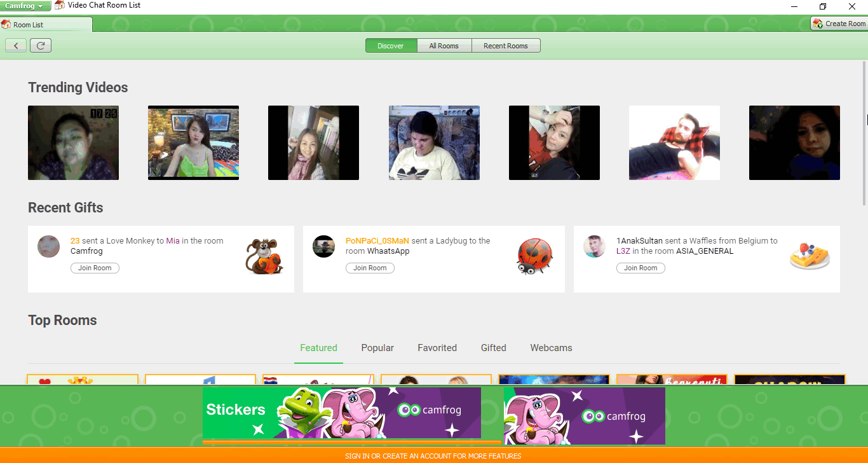The image size is (868, 463).
Task: Select the Webcams top rooms tab
Action: (x=552, y=348)
